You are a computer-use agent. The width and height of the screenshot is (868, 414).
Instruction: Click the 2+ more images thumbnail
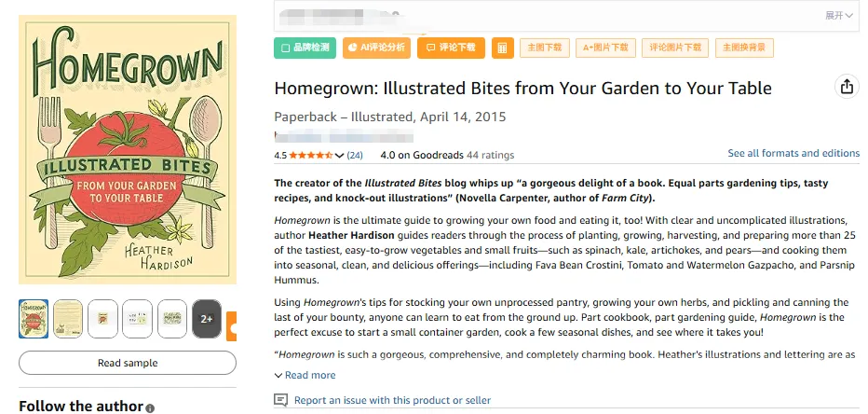pyautogui.click(x=206, y=319)
